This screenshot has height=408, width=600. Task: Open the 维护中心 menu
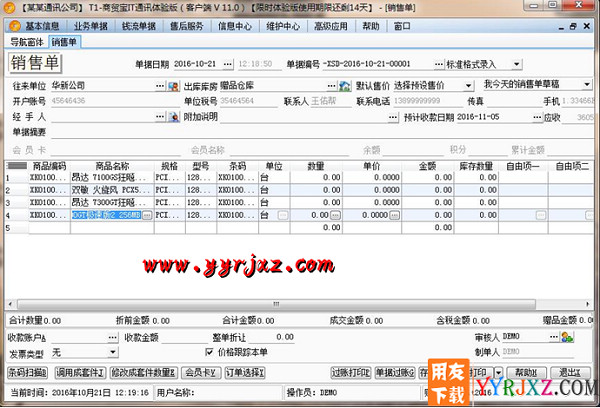pos(283,26)
